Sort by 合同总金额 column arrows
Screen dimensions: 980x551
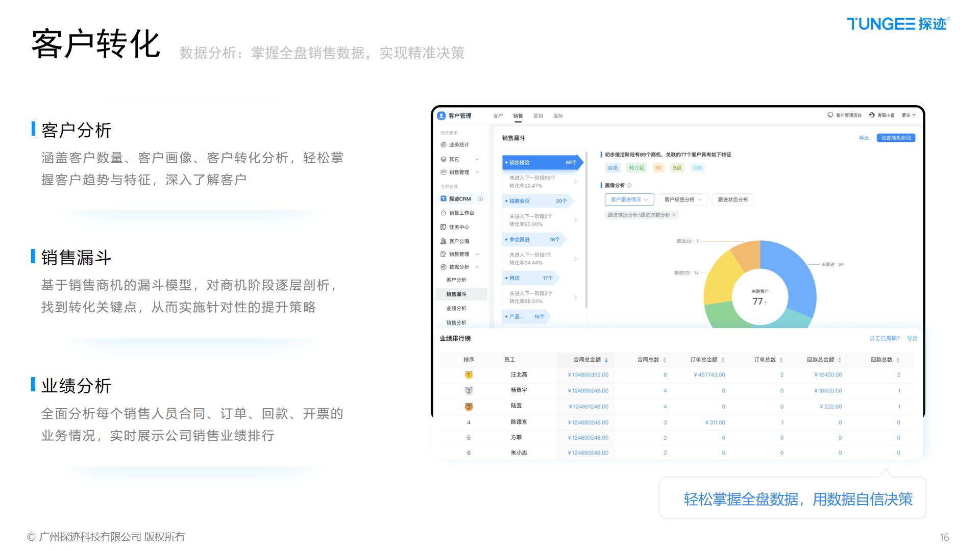tap(606, 360)
